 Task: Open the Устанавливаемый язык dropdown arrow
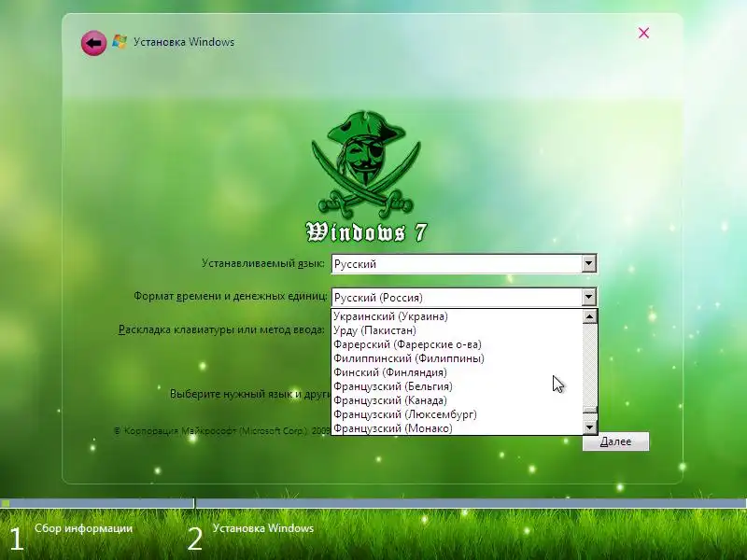(x=589, y=263)
